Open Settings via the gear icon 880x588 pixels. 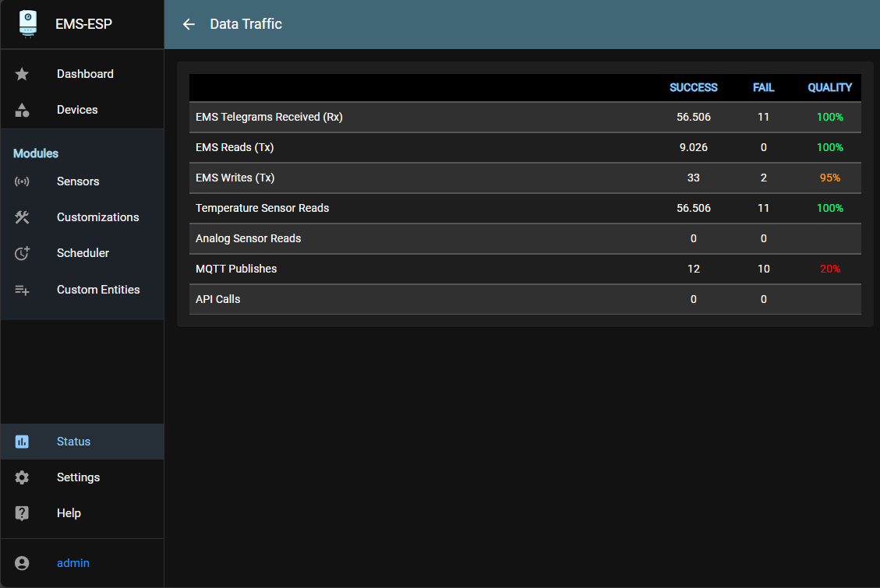coord(21,477)
